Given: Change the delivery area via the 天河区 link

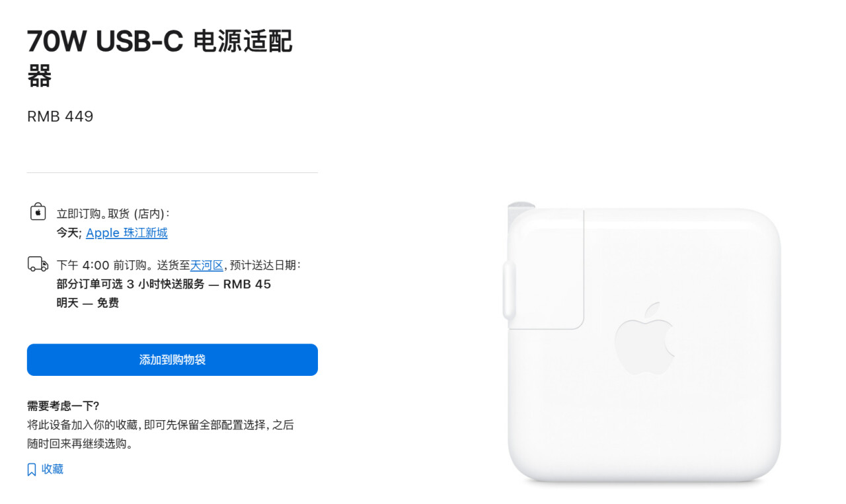Looking at the screenshot, I should pos(207,265).
